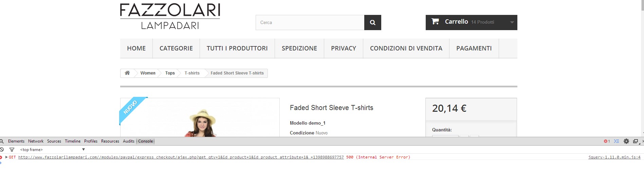Click the red error count indicator

click(x=607, y=141)
